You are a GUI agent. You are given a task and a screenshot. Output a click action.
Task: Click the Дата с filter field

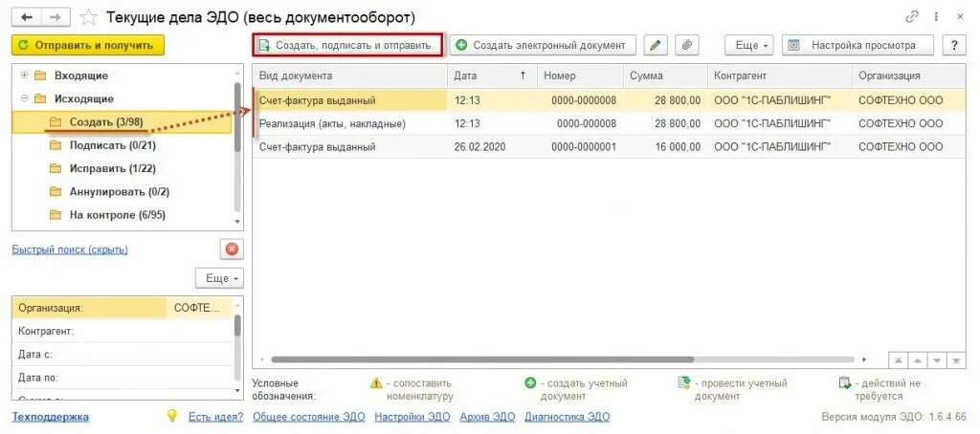pos(122,354)
